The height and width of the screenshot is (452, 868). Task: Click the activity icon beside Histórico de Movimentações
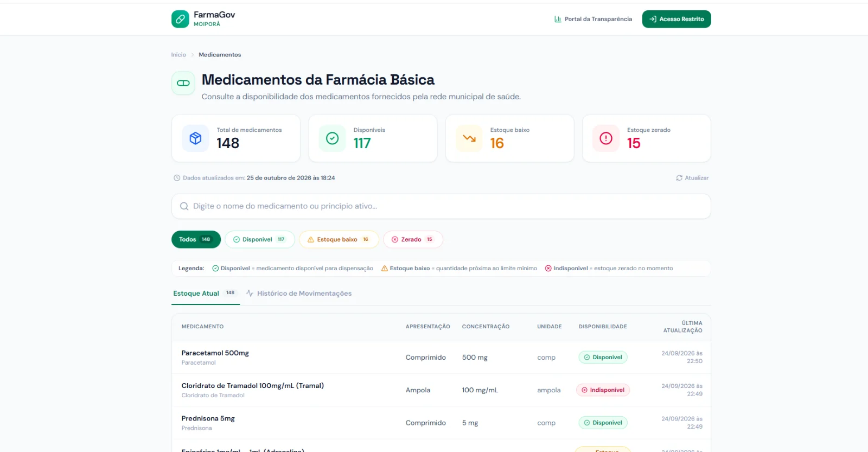tap(250, 294)
